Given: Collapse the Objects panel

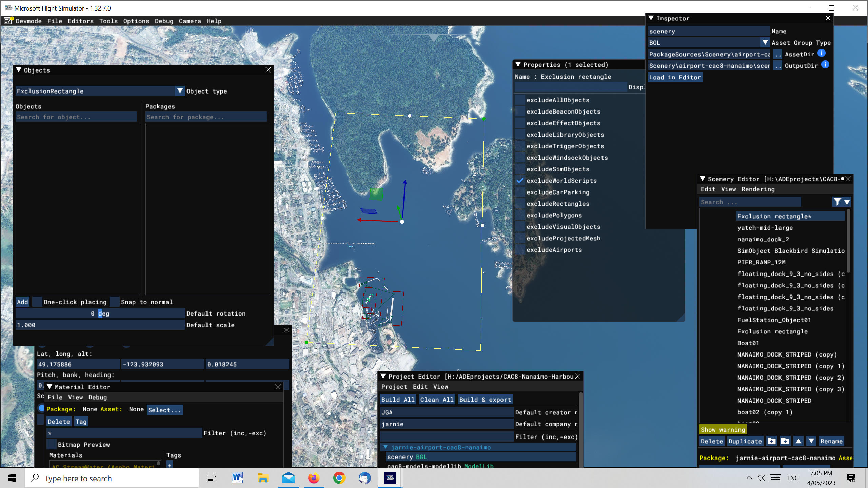Looking at the screenshot, I should [19, 70].
